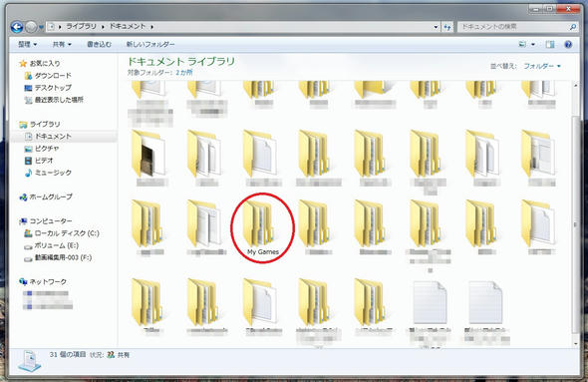588x382 pixels.
Task: Select the ミュージック library
Action: click(x=53, y=173)
